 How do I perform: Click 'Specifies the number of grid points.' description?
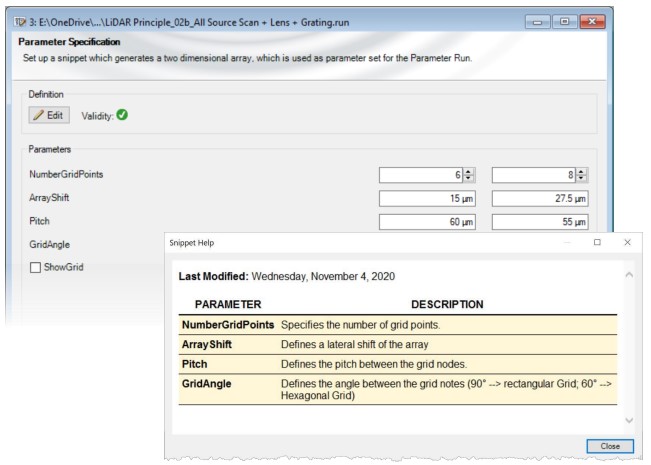[360, 325]
